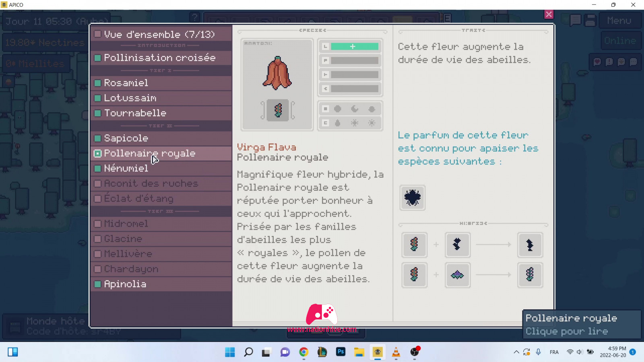
Task: Click the Virga Flava species name
Action: click(x=266, y=147)
